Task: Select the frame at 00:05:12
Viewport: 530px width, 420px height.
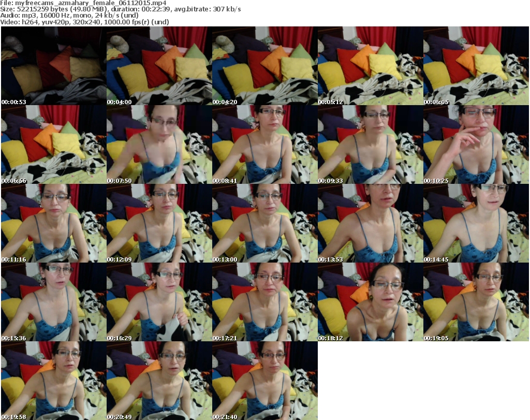Action: pos(370,66)
